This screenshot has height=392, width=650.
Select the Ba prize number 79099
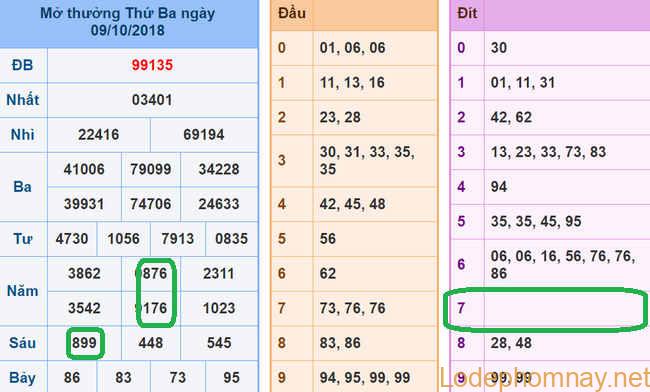point(151,169)
